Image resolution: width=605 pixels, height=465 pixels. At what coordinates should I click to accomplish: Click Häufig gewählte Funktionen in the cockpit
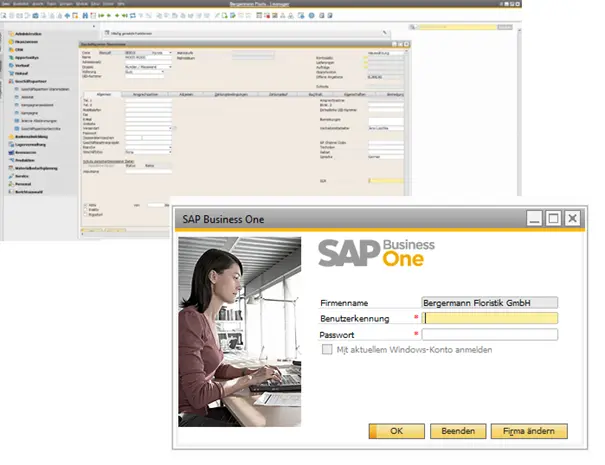(x=131, y=34)
